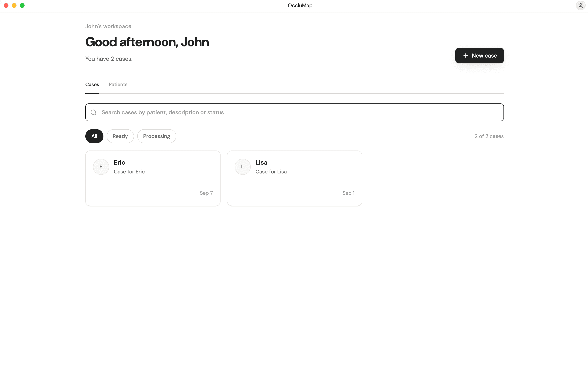The image size is (588, 369).
Task: Click the magnifier search icon
Action: pyautogui.click(x=94, y=112)
